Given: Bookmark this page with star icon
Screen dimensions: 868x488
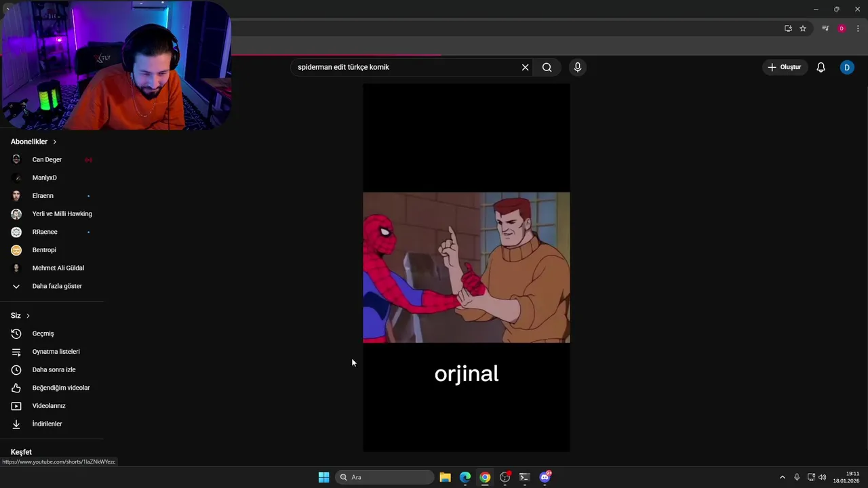Looking at the screenshot, I should click(803, 28).
